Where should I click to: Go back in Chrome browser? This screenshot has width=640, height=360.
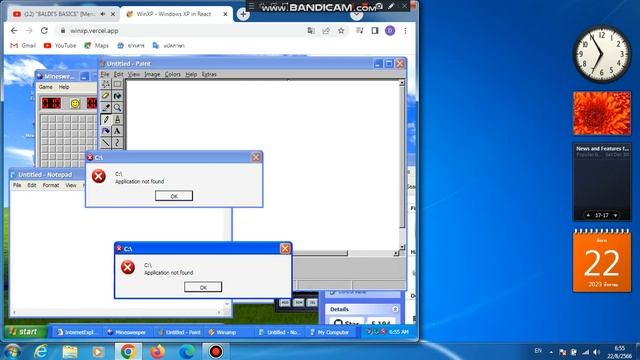(14, 31)
